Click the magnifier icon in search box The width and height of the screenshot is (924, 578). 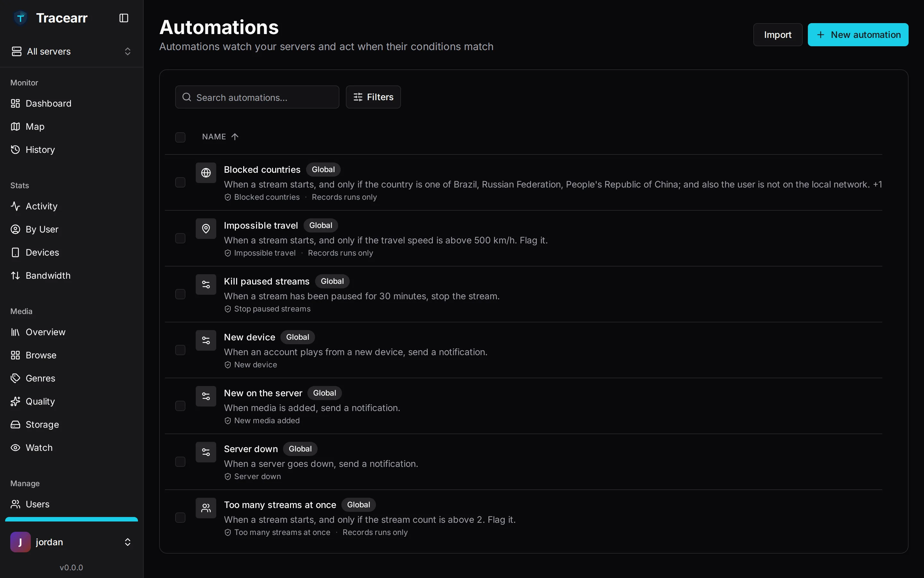(x=187, y=97)
